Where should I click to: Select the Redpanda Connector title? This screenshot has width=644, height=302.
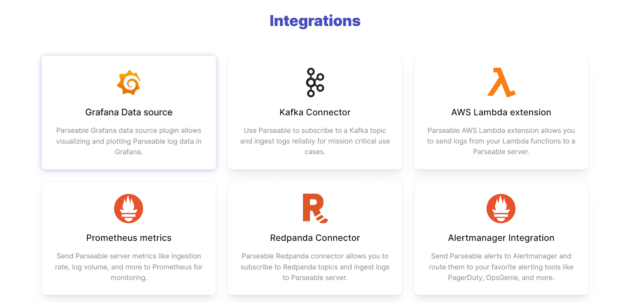pyautogui.click(x=315, y=238)
